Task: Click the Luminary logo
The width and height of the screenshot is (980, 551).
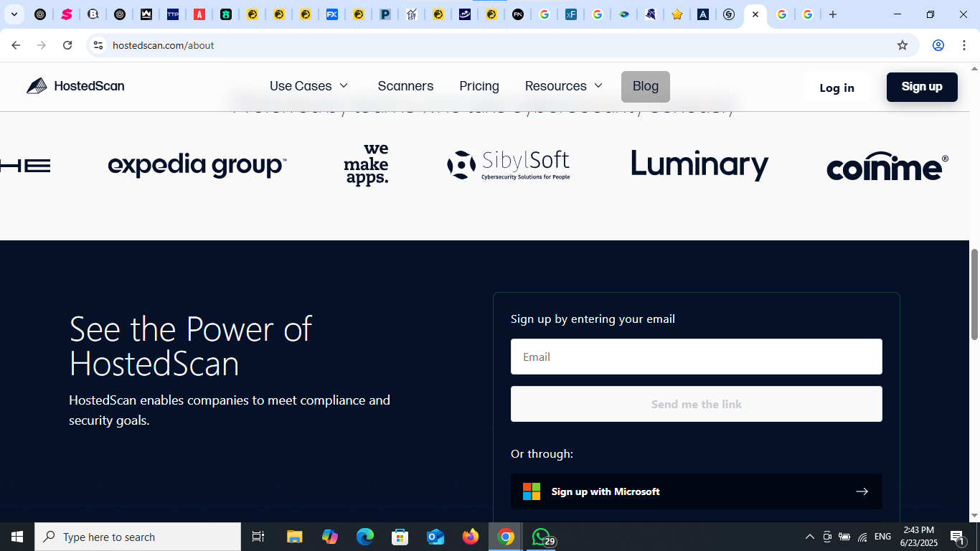Action: [x=699, y=165]
